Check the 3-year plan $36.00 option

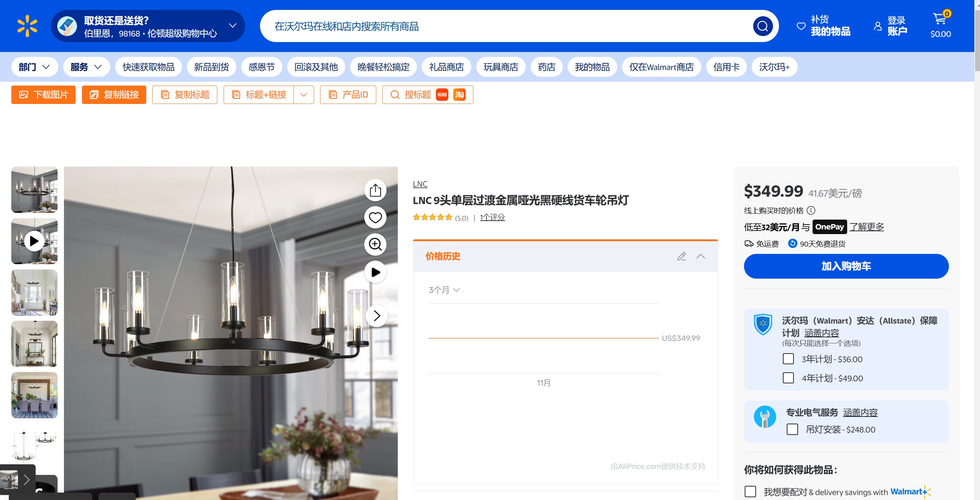[788, 359]
